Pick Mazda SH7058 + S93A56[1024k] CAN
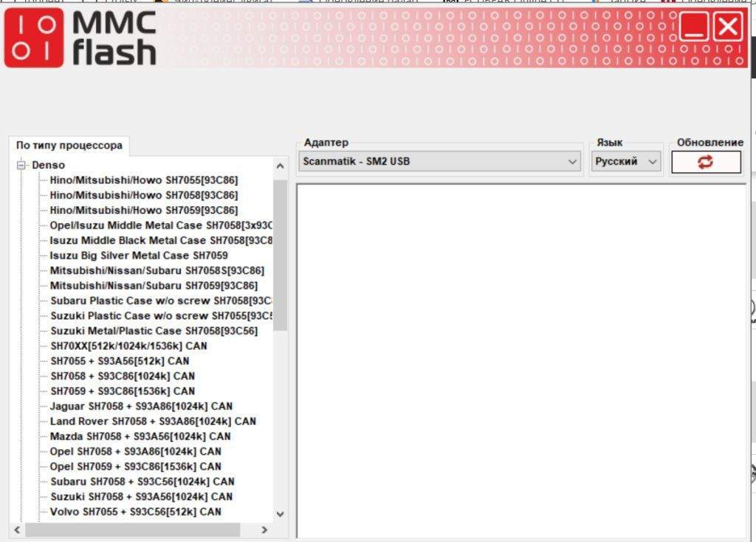756x542 pixels. pos(140,436)
